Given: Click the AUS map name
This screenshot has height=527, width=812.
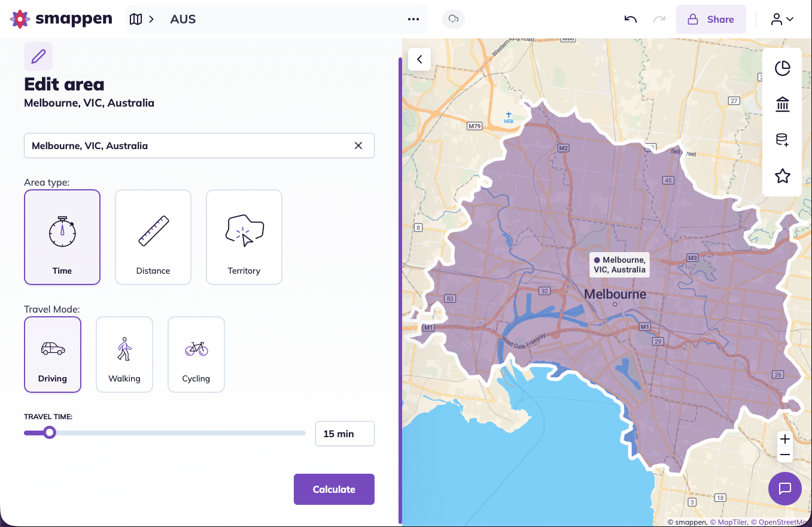Looking at the screenshot, I should click(183, 19).
